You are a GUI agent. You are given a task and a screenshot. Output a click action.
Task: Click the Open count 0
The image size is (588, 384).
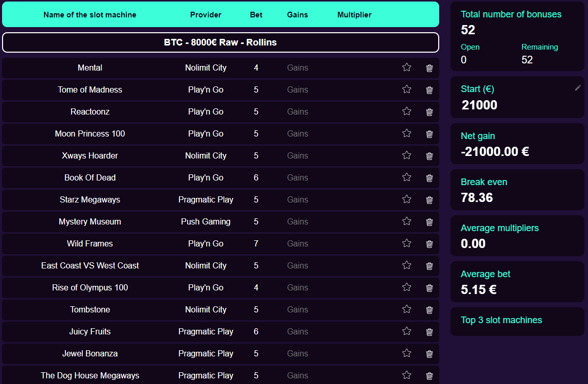[x=464, y=60]
